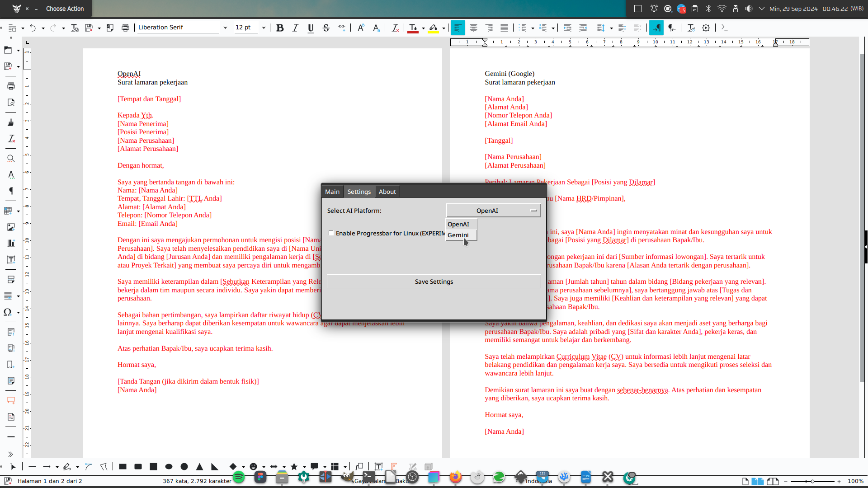Center align the paragraph
Screen dimensions: 868x488
pos(473,28)
